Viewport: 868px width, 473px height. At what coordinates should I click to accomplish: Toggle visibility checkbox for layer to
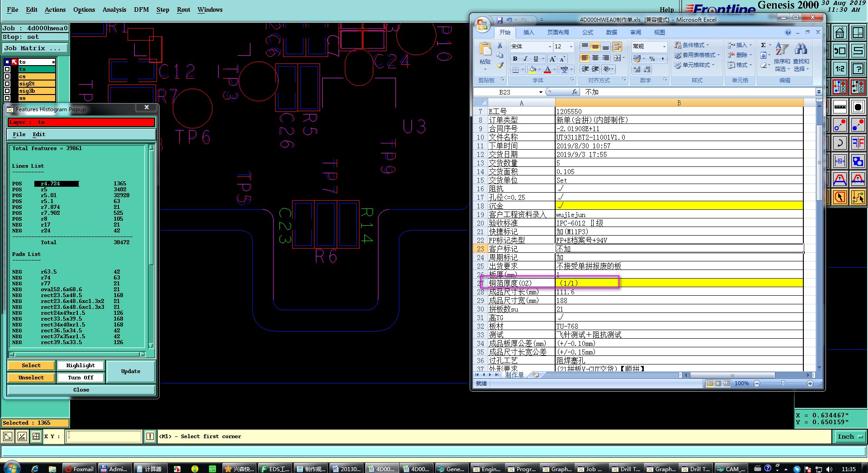coord(7,62)
